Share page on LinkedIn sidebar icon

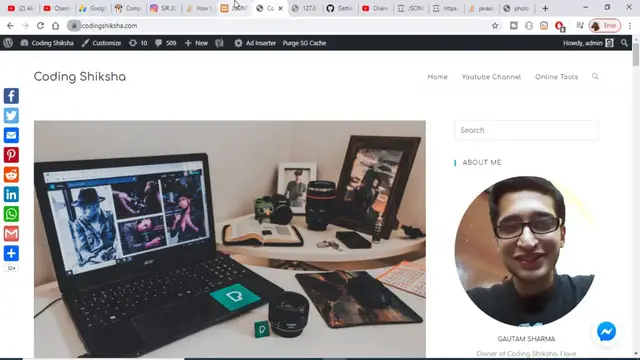(x=11, y=194)
